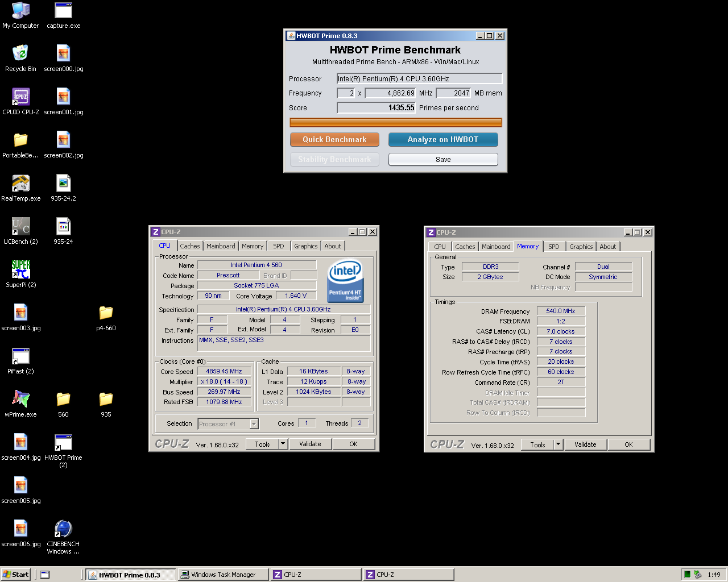The height and width of the screenshot is (582, 728).
Task: Launch SuperPi (2) shortcut icon
Action: click(x=20, y=275)
